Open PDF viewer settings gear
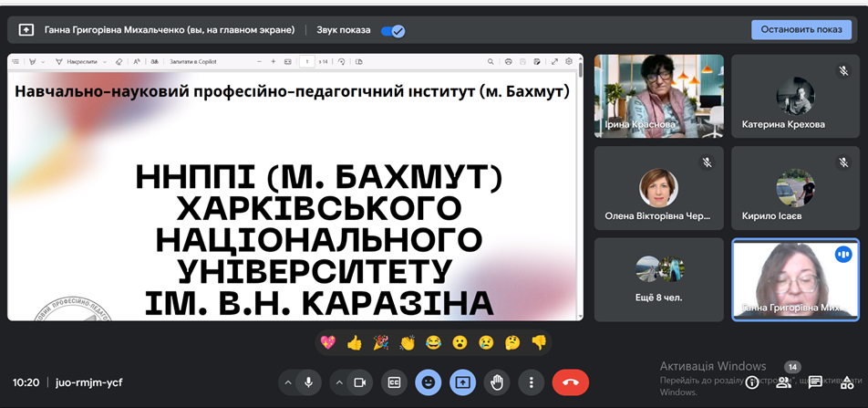Screen dimensions: 868x408 point(569,61)
